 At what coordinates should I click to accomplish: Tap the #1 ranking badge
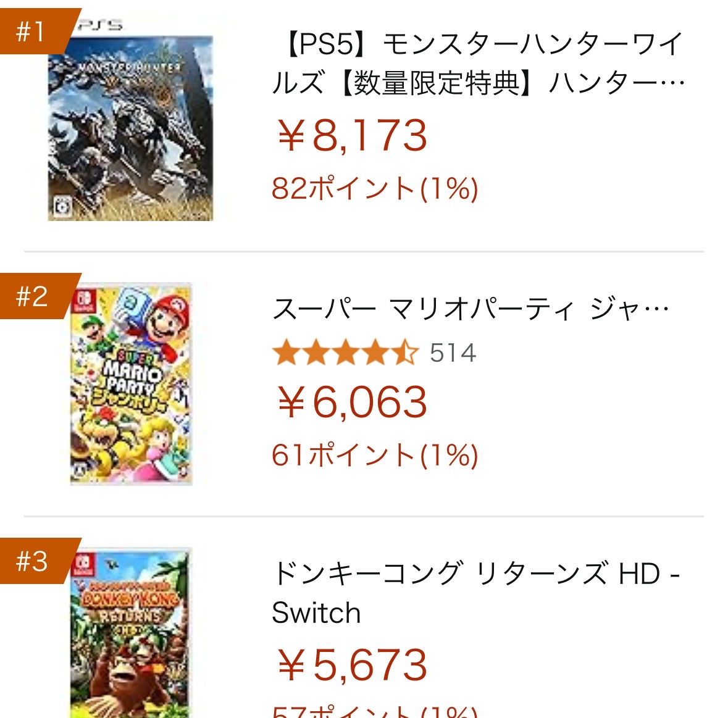[x=37, y=31]
